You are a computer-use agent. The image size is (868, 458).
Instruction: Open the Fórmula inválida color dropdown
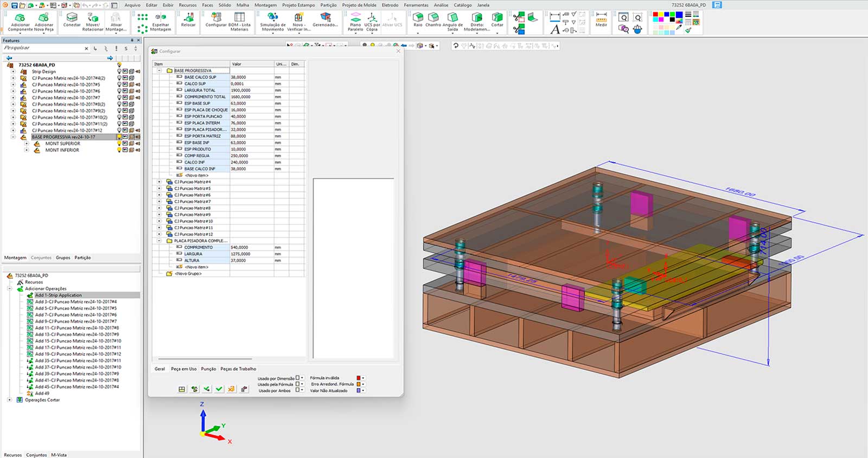click(363, 378)
